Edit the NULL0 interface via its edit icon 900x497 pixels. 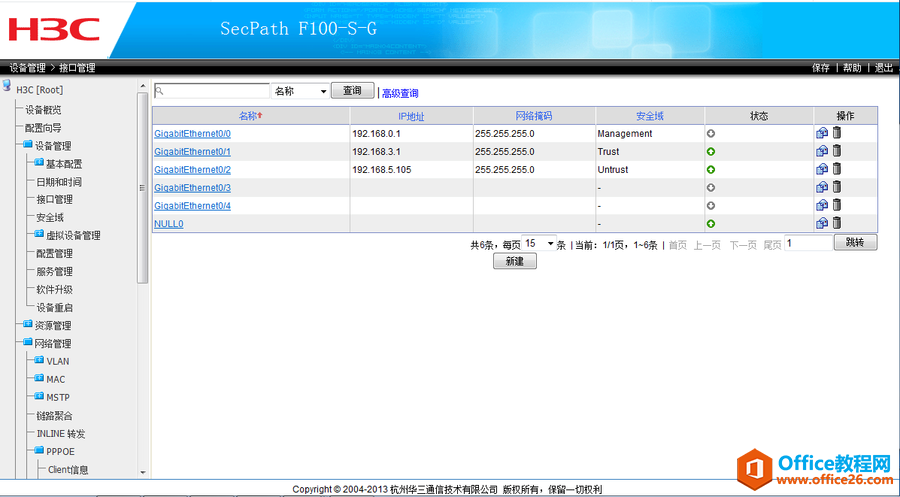click(x=822, y=223)
